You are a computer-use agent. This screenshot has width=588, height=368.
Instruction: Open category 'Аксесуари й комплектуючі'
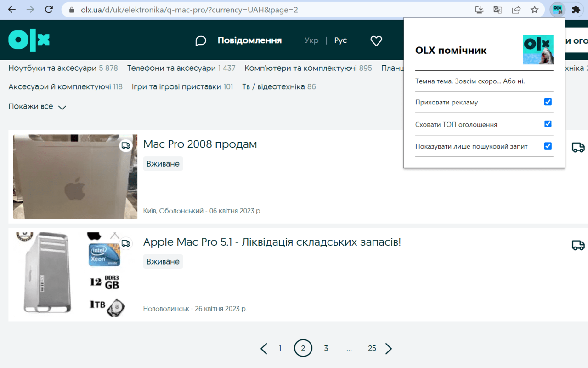[60, 86]
